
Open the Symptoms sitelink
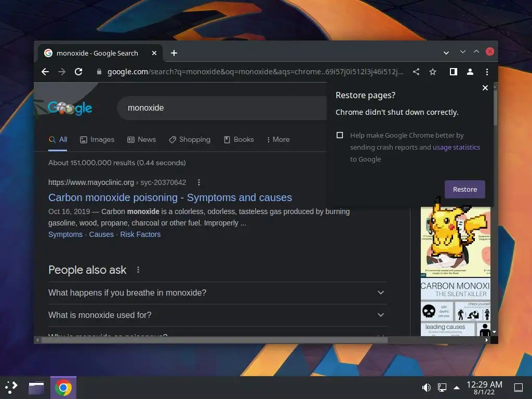coord(65,234)
